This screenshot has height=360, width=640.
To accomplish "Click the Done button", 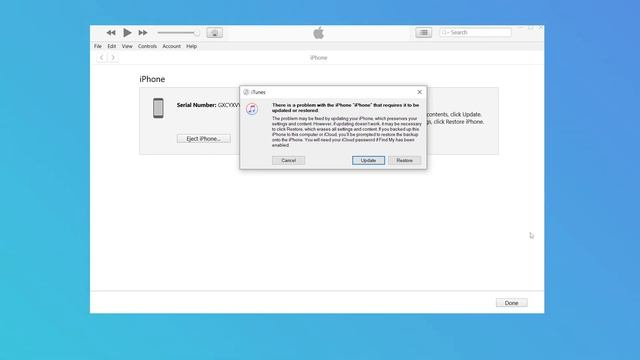I will pyautogui.click(x=511, y=303).
